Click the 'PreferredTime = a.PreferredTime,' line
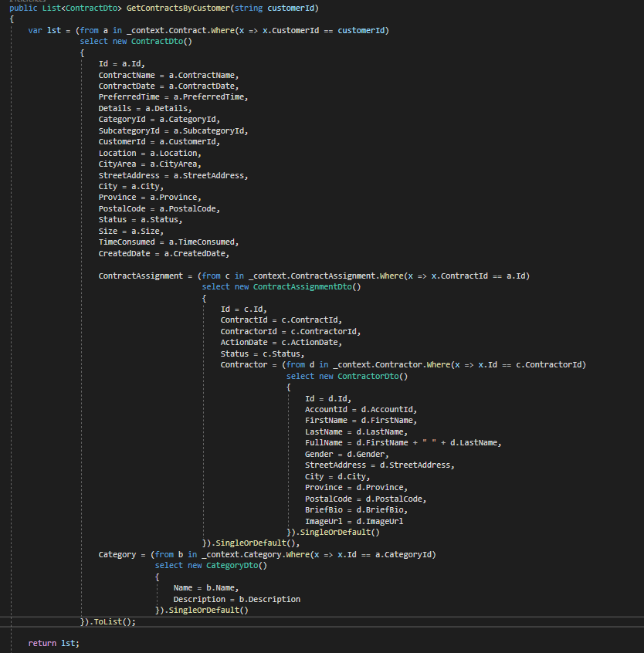 pyautogui.click(x=173, y=97)
